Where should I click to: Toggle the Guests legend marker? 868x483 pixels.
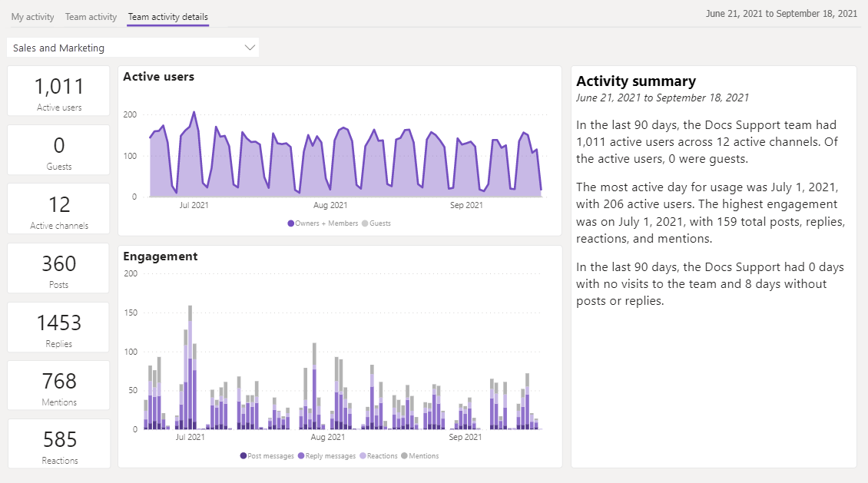365,223
